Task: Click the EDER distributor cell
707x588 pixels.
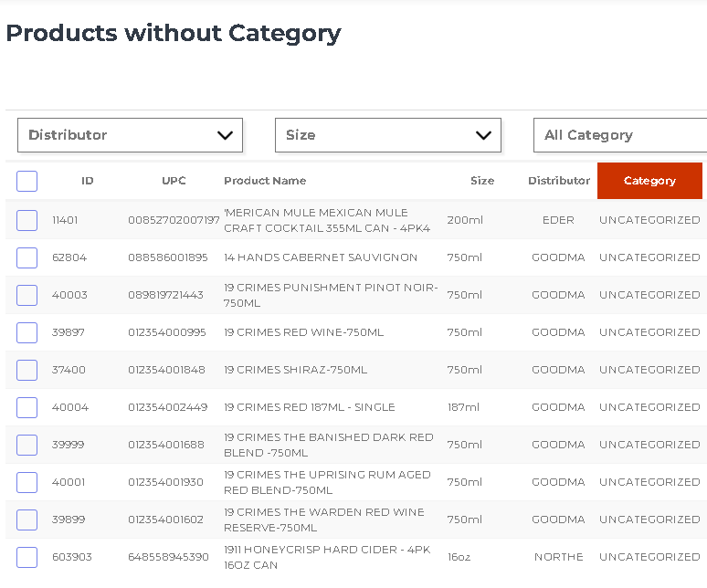Action: [559, 220]
